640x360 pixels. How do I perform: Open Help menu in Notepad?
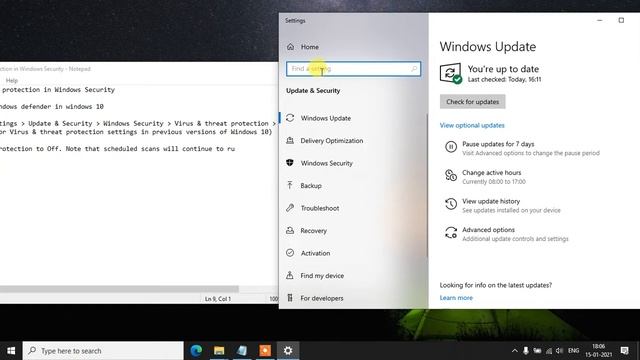tap(11, 80)
